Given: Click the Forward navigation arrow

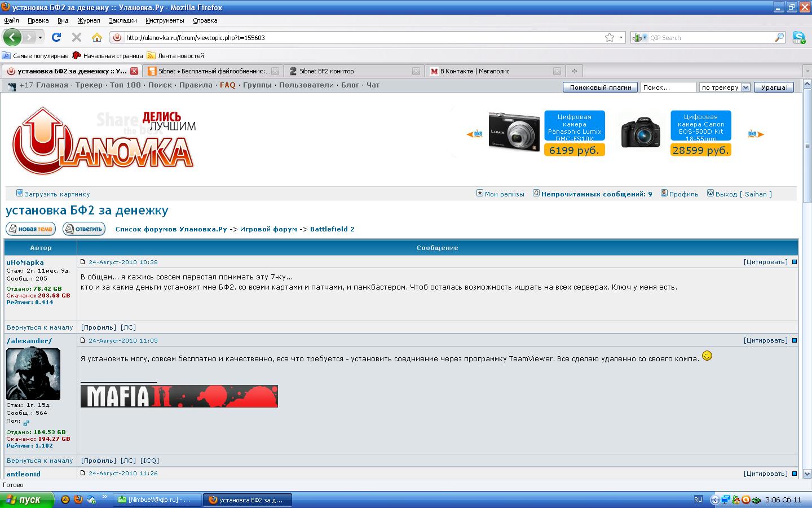Looking at the screenshot, I should (x=29, y=37).
